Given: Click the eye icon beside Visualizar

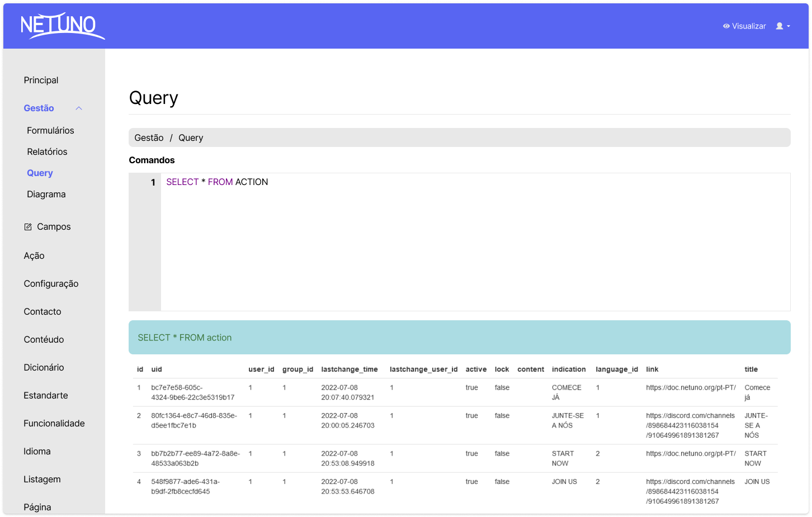Looking at the screenshot, I should [x=726, y=26].
